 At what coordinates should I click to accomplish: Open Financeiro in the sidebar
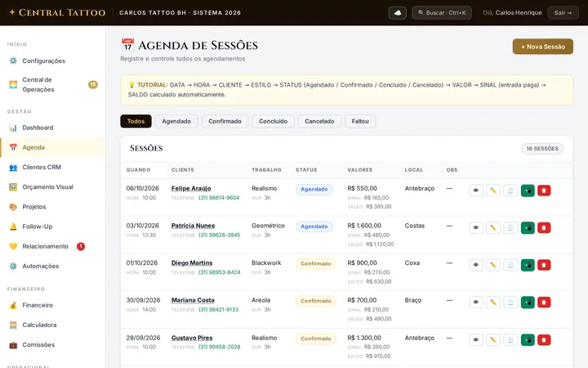click(x=52, y=305)
